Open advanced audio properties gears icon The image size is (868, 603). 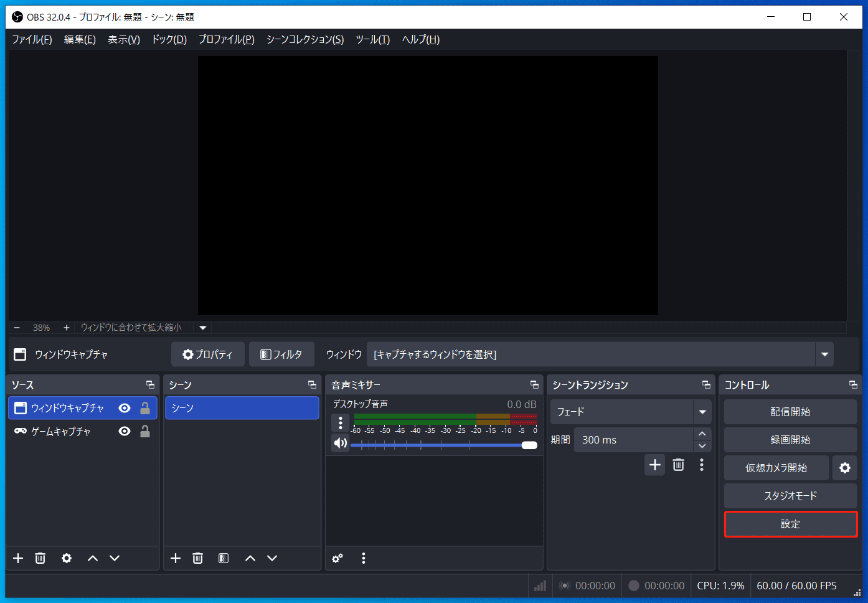(337, 558)
